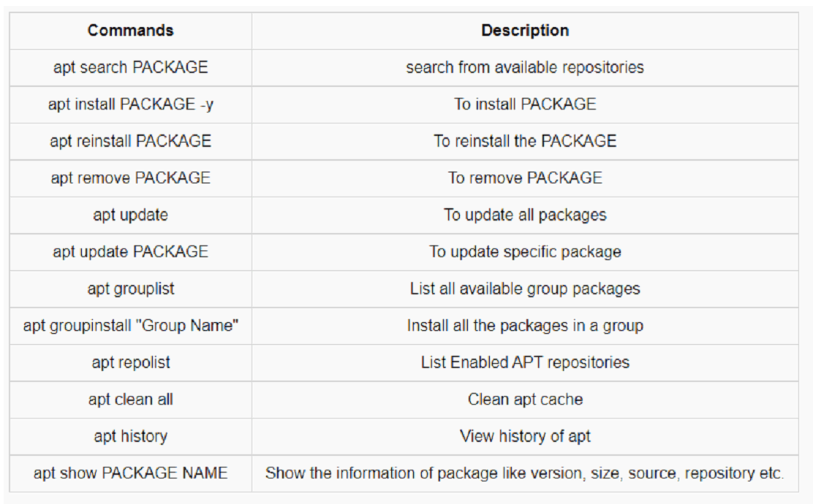This screenshot has height=504, width=813.
Task: Click the "apt remove PACKAGE" command text
Action: tap(130, 178)
